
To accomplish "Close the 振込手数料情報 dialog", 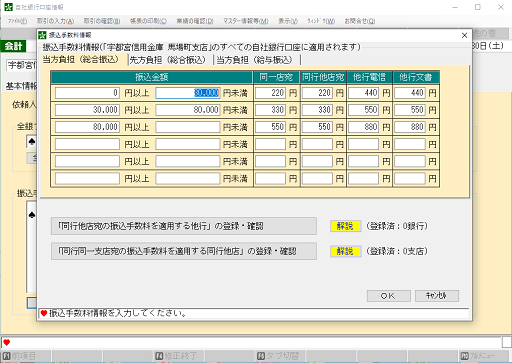I will coord(464,35).
